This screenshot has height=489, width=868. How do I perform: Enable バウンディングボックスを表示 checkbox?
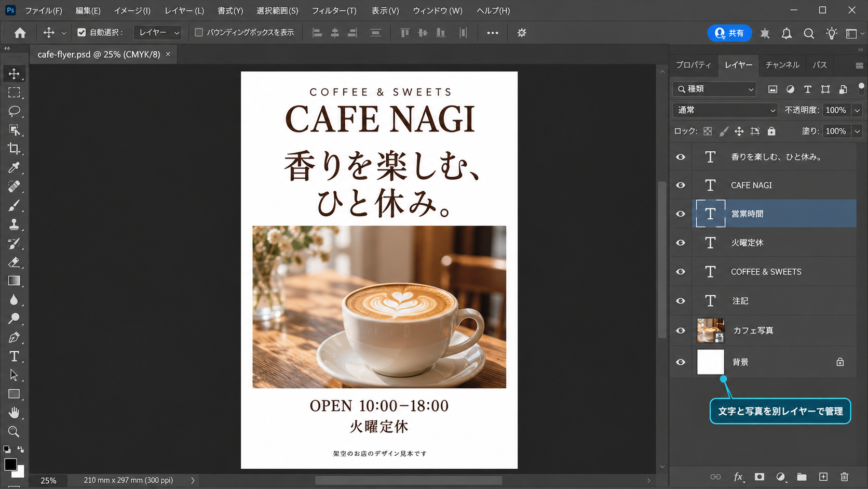[x=198, y=32]
